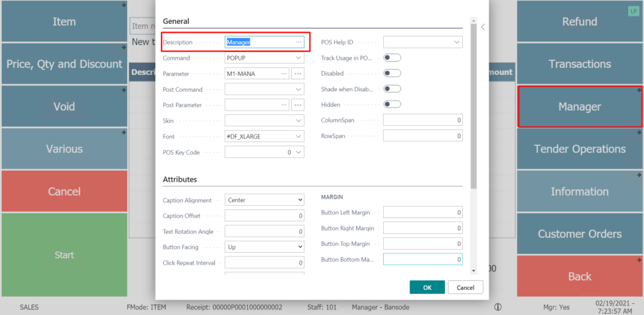Image resolution: width=644 pixels, height=315 pixels.
Task: Click the MARGIN group label
Action: point(331,197)
